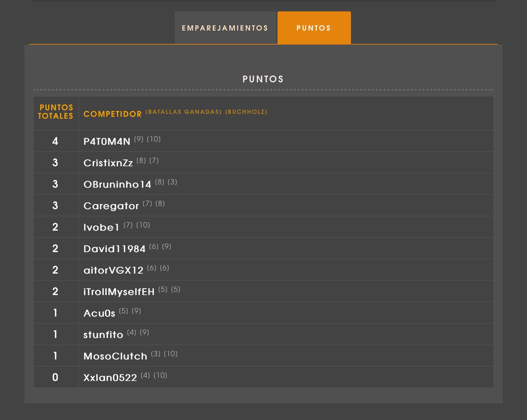Select MosoClutch in the standings
Image resolution: width=527 pixels, height=420 pixels.
coord(115,355)
